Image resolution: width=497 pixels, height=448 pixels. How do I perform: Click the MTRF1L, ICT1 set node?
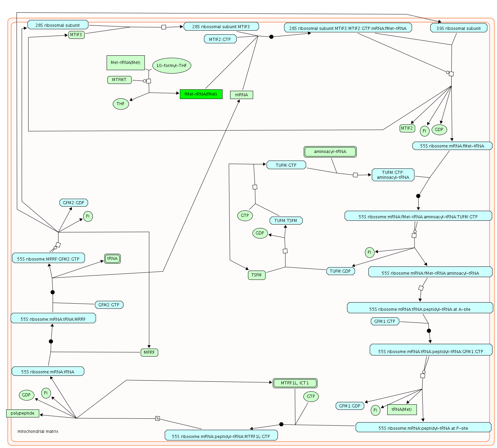tap(295, 383)
